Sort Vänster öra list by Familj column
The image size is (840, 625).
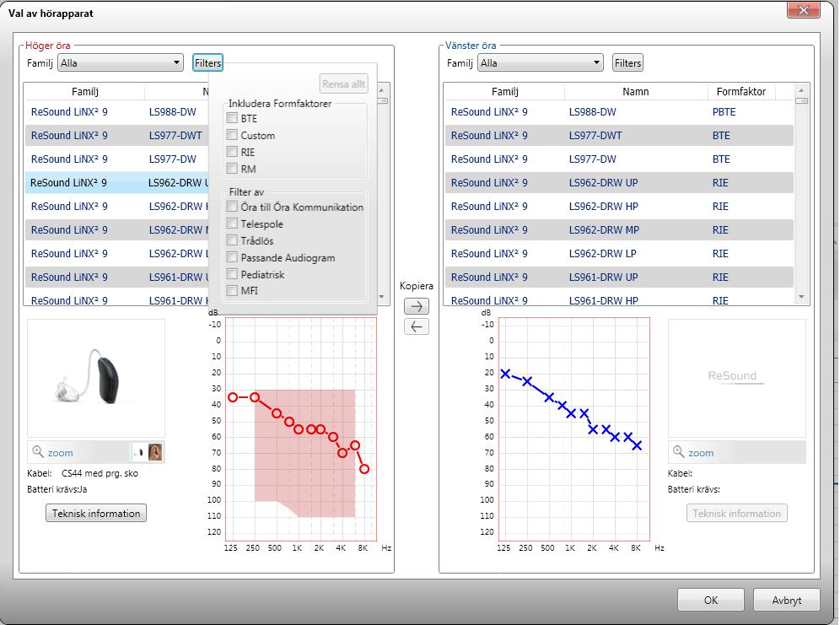tap(504, 92)
